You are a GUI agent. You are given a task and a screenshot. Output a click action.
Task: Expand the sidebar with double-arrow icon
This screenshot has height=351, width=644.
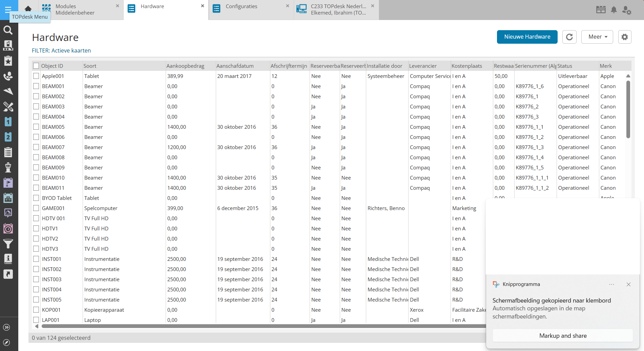point(6,327)
